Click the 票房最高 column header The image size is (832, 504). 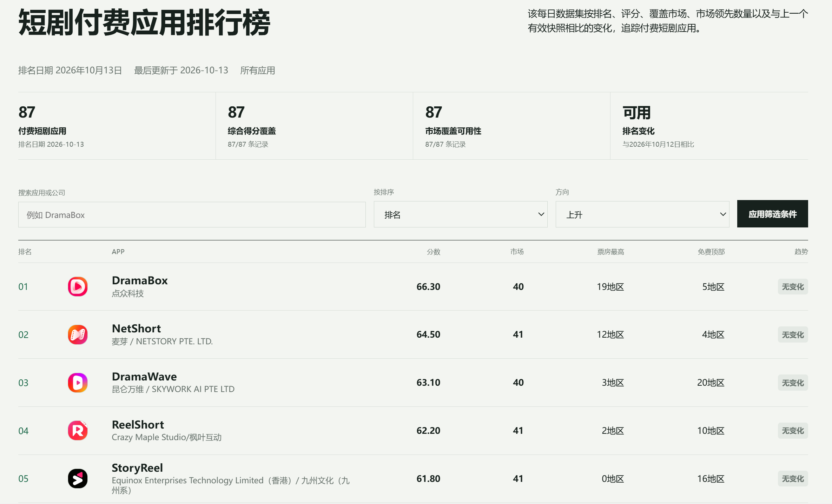pyautogui.click(x=611, y=252)
